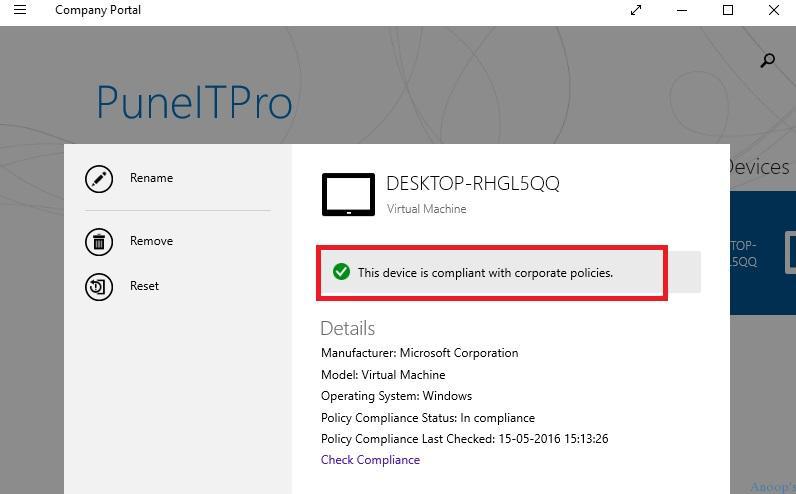Click the Model: Virtual Machine line
Image resolution: width=796 pixels, height=494 pixels.
[x=383, y=375]
